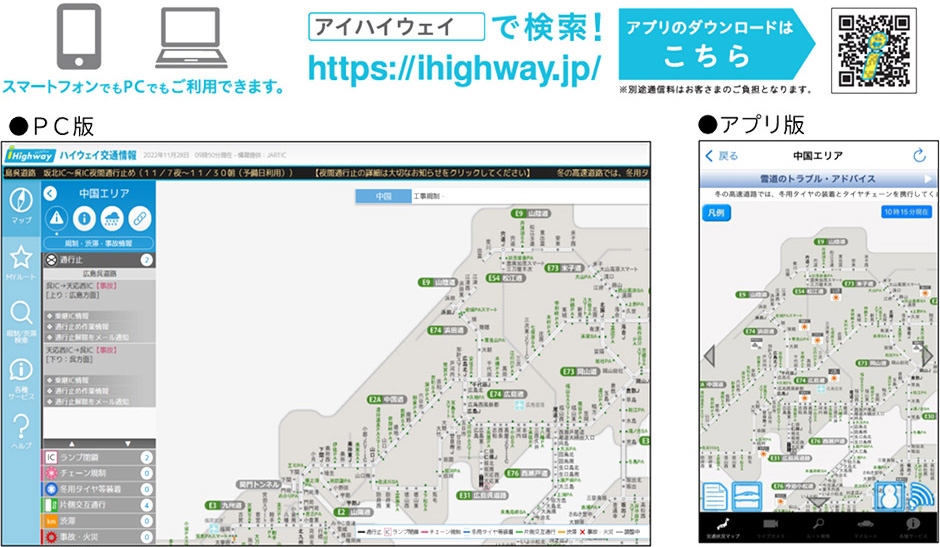Tap the snowman icon on app map
Image resolution: width=940 pixels, height=547 pixels.
click(889, 497)
